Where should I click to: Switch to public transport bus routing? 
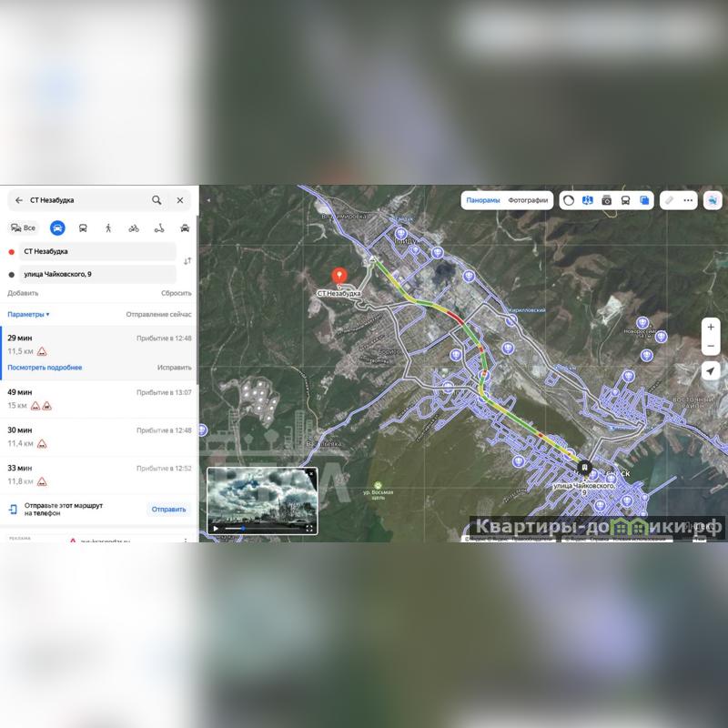coord(83,227)
